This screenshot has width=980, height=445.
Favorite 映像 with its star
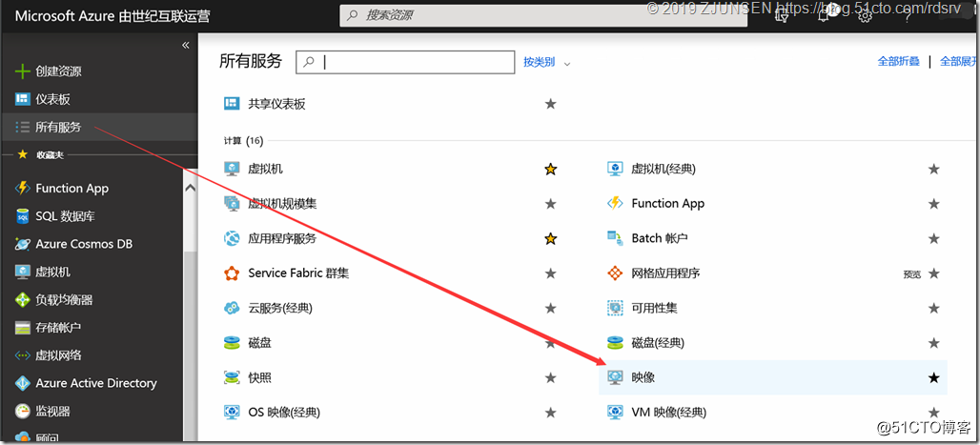click(x=933, y=377)
